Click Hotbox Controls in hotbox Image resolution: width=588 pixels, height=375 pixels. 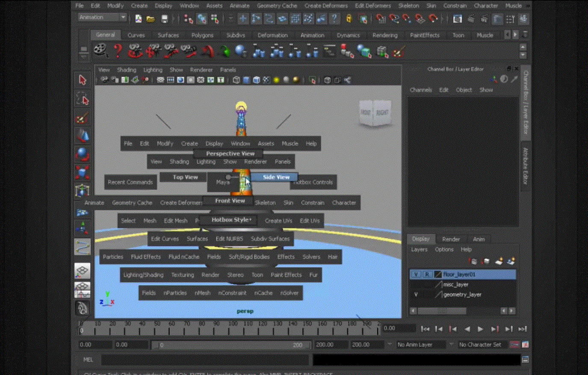(313, 182)
